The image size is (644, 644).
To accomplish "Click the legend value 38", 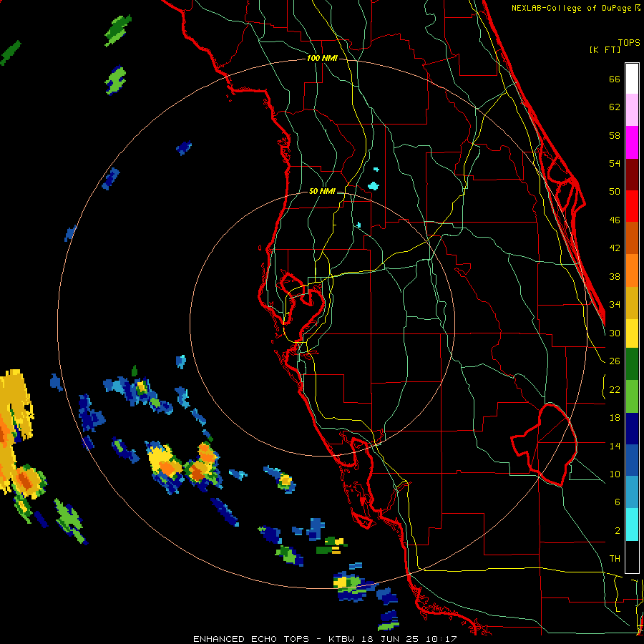I will click(615, 276).
